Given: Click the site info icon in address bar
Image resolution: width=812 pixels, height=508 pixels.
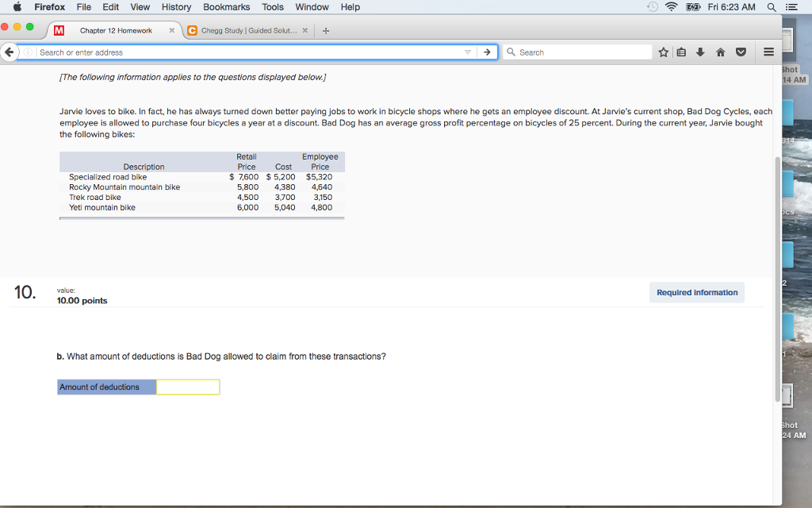Looking at the screenshot, I should pos(29,52).
